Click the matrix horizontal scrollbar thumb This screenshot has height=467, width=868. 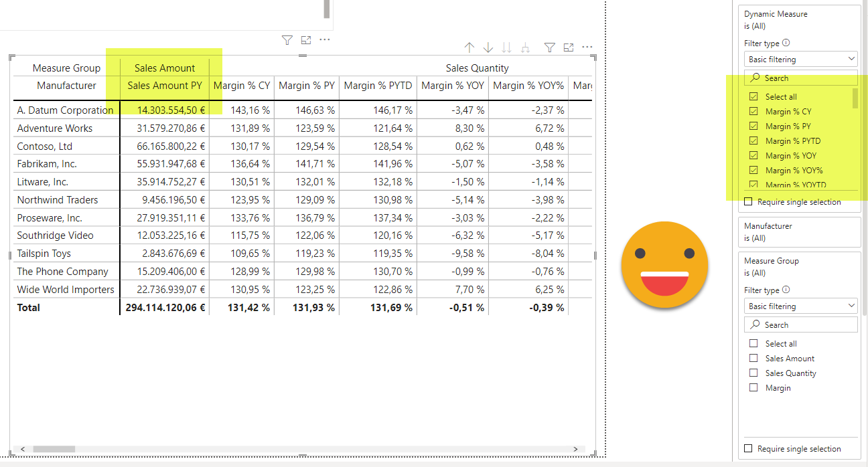click(x=54, y=449)
